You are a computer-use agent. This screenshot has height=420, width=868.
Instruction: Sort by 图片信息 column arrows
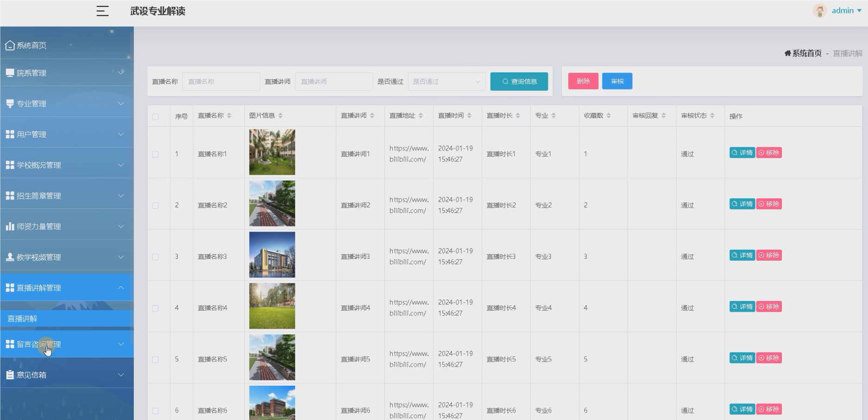click(x=280, y=116)
